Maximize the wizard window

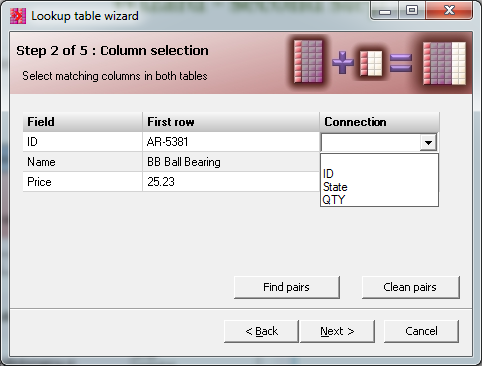click(x=412, y=11)
